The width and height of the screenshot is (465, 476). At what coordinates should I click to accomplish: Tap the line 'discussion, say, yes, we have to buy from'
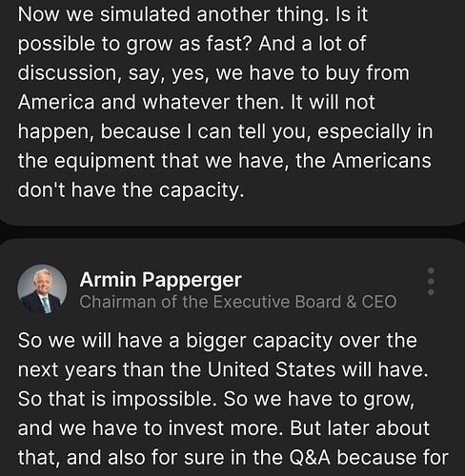pos(213,73)
